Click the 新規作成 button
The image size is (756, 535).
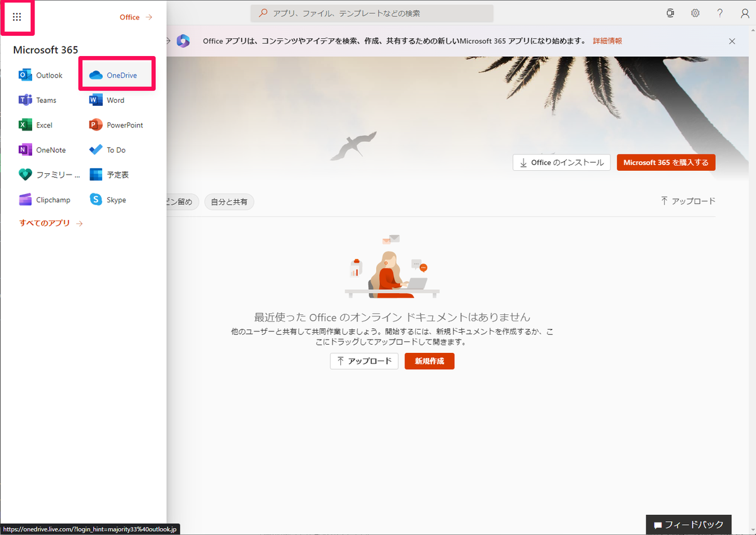tap(429, 361)
